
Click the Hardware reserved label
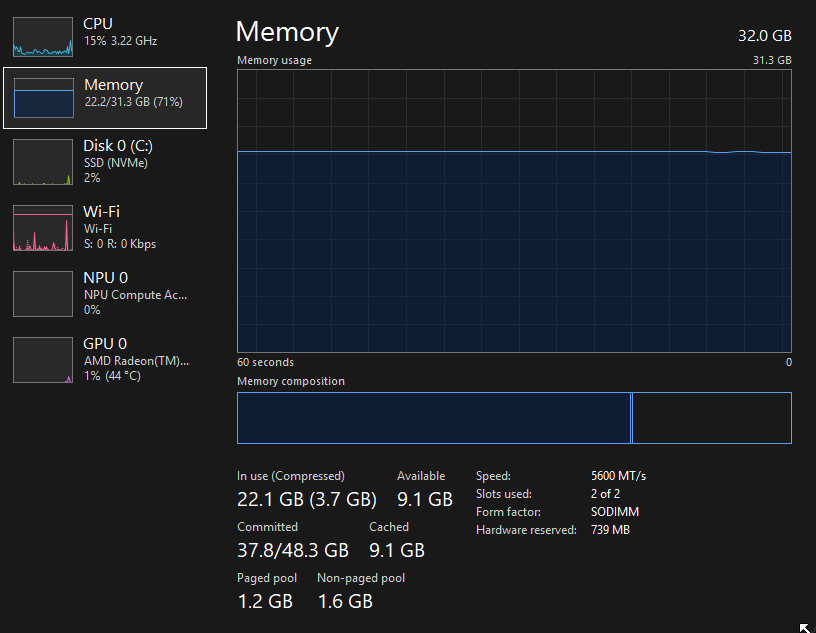pos(526,530)
